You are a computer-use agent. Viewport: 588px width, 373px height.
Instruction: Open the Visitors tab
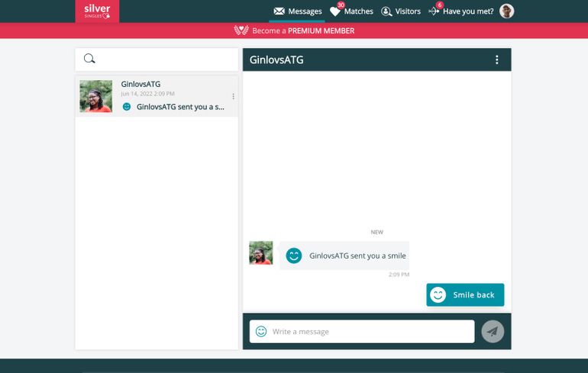[400, 11]
